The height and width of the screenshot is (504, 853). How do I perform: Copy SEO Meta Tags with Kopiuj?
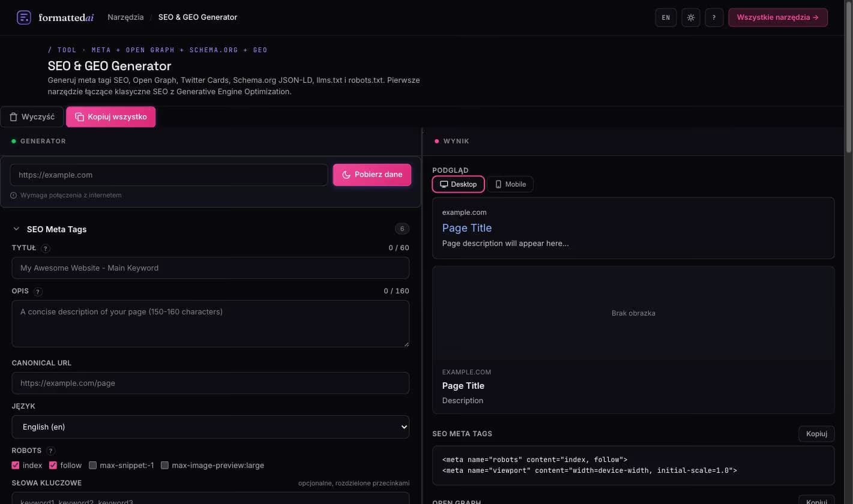tap(816, 434)
